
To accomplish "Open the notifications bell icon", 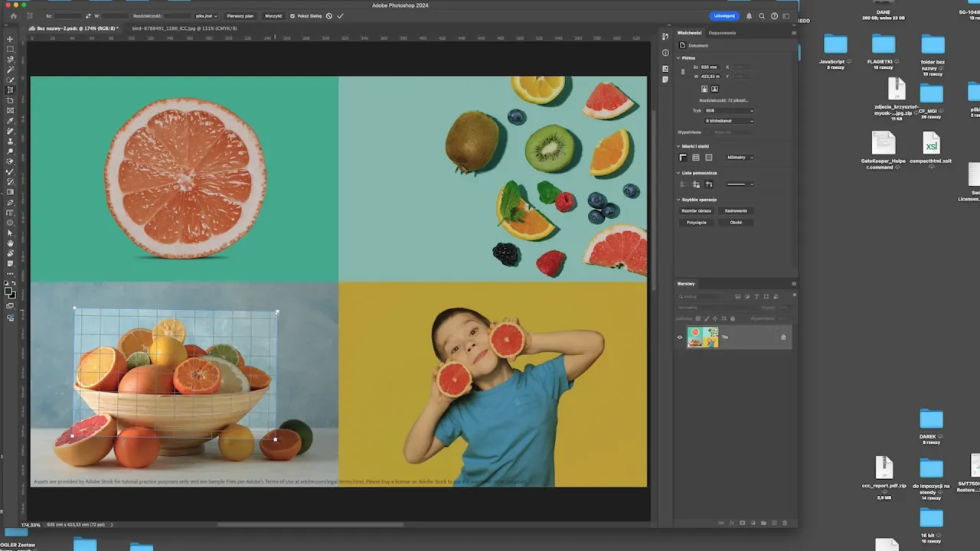I will [x=750, y=15].
